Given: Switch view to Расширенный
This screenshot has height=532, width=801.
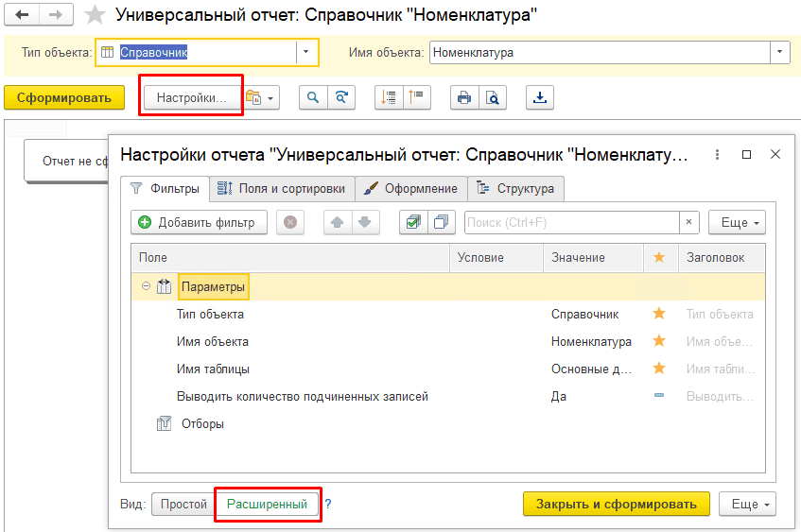Looking at the screenshot, I should point(268,504).
